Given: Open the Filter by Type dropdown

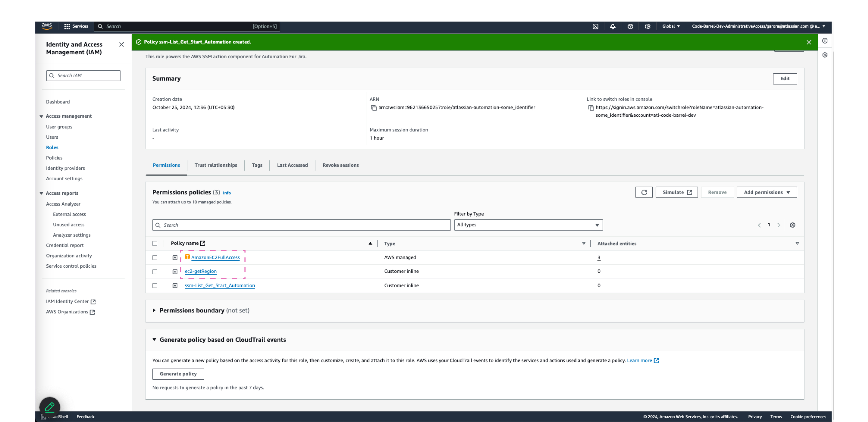Looking at the screenshot, I should [528, 225].
